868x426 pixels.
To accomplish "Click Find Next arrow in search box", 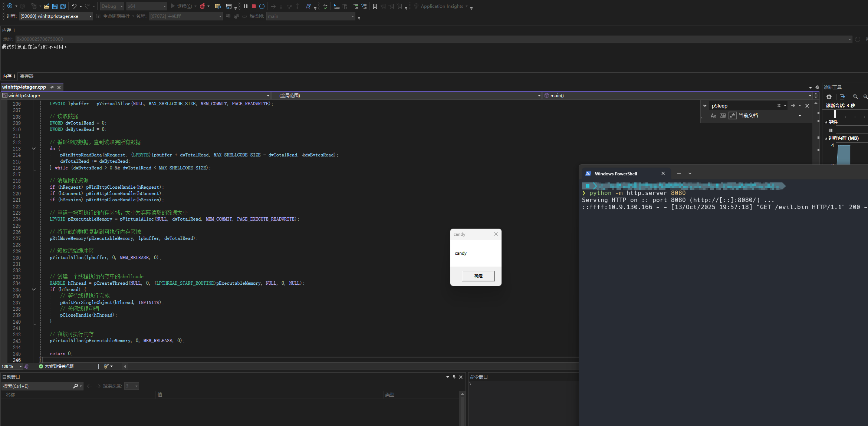I will 793,106.
